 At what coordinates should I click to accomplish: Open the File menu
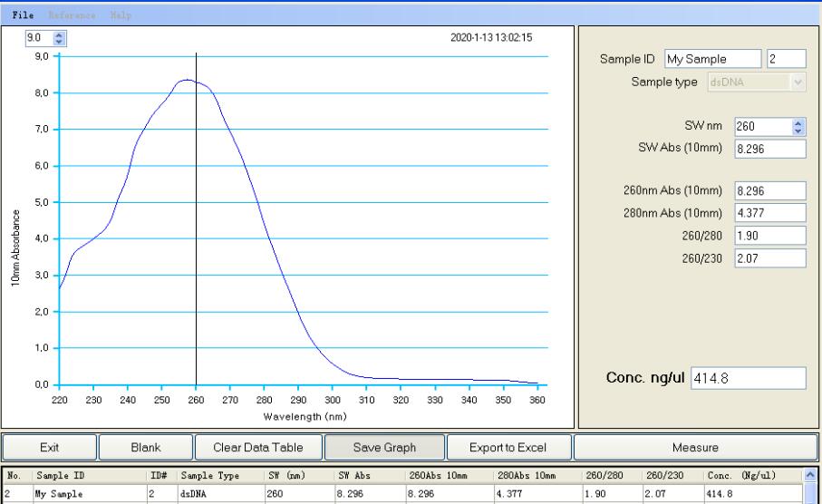tap(23, 15)
